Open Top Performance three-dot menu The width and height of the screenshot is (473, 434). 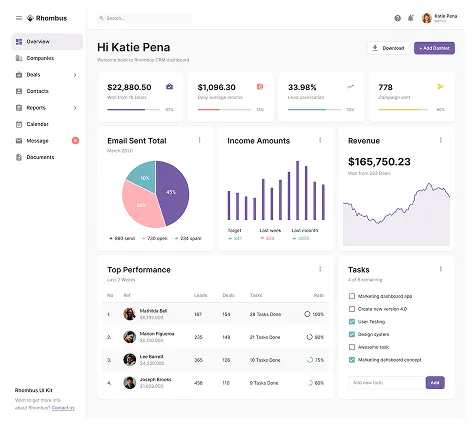320,269
